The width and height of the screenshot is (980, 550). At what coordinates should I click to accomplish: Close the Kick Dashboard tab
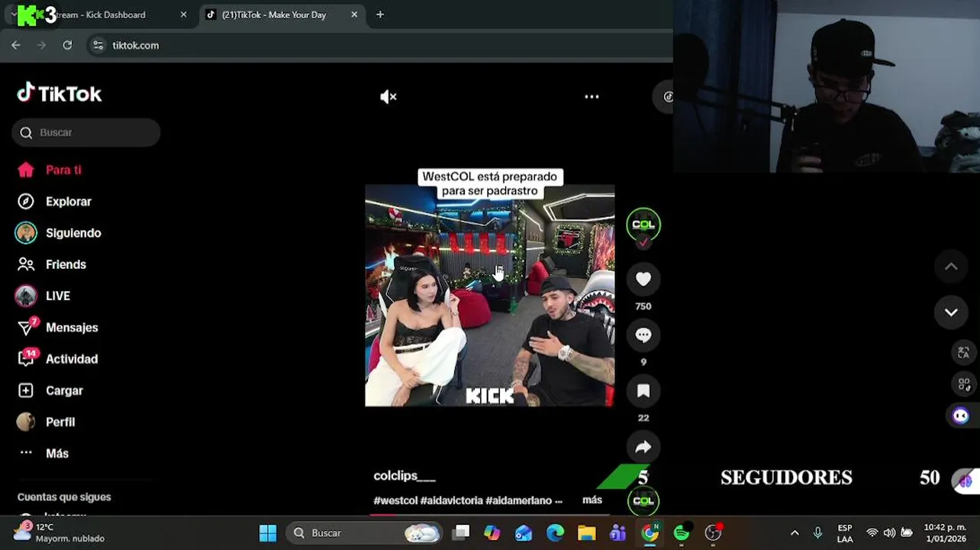point(183,15)
